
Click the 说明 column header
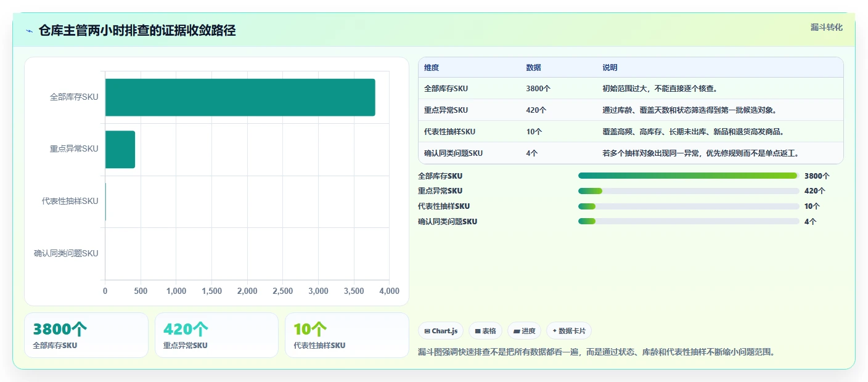coord(610,68)
